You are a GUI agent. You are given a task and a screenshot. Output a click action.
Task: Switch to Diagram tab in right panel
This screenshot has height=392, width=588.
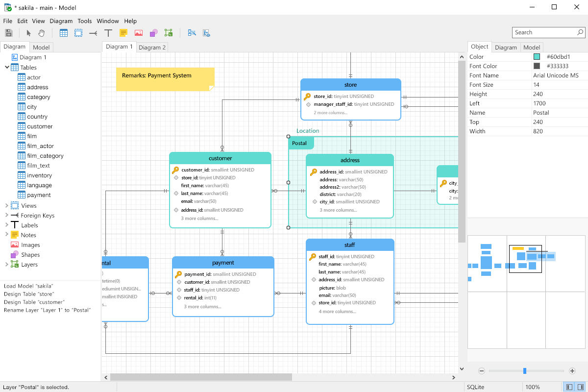[506, 47]
